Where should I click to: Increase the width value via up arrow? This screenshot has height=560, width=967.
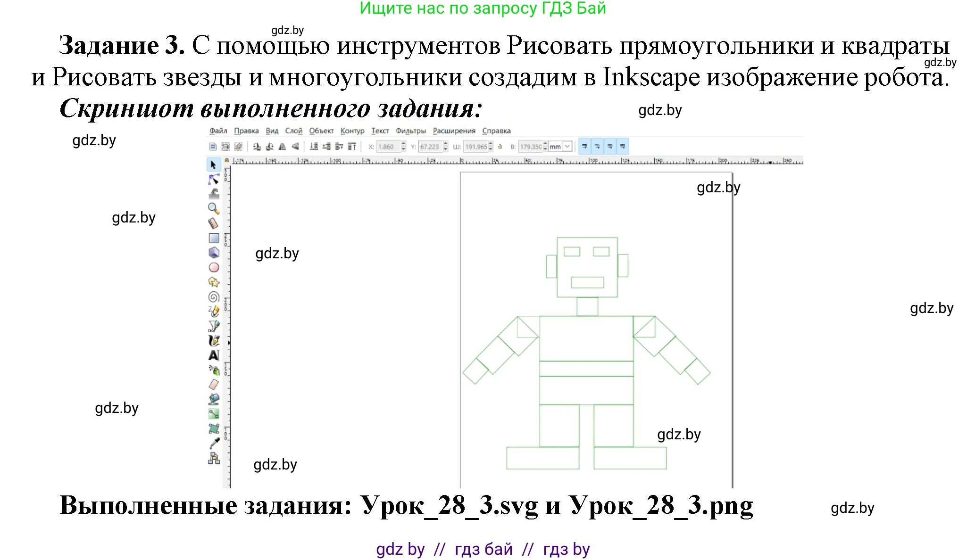[491, 144]
